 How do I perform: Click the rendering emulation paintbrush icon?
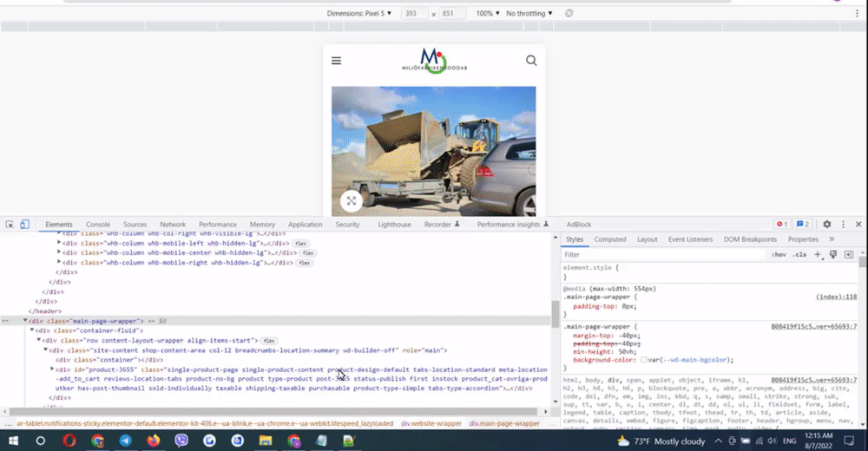833,254
